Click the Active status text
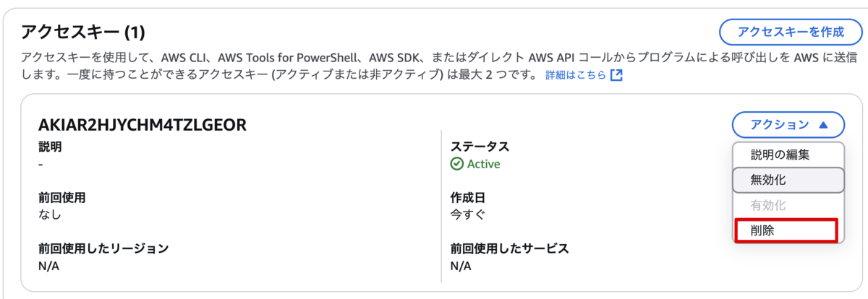This screenshot has width=868, height=299. pyautogui.click(x=483, y=164)
